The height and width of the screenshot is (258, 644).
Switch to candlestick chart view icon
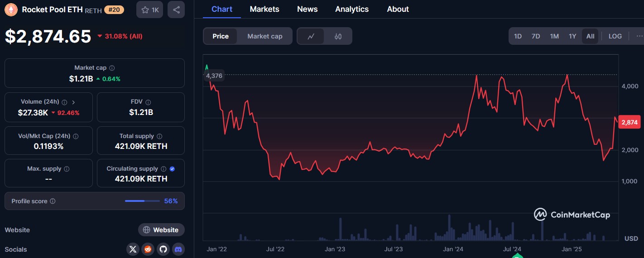338,36
